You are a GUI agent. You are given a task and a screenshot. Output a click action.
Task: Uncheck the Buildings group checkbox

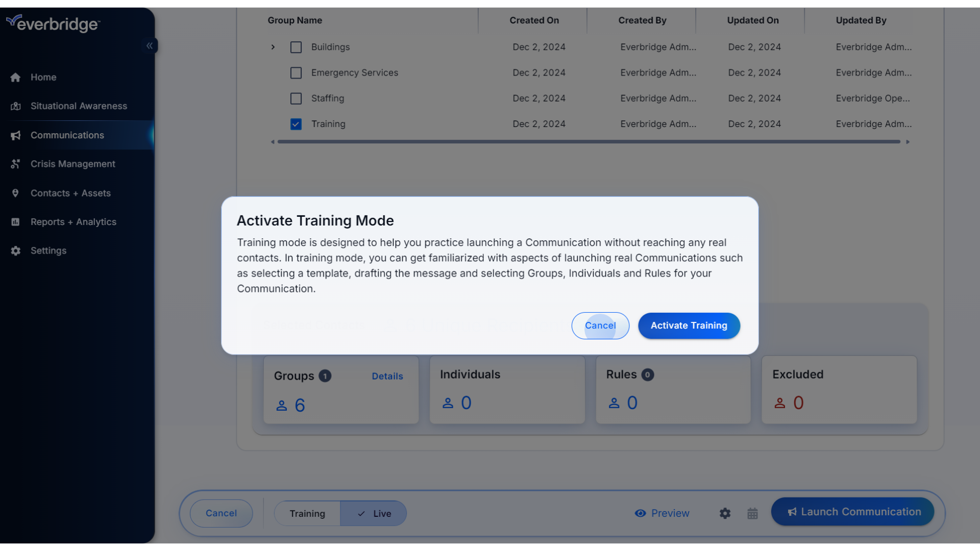(x=296, y=47)
